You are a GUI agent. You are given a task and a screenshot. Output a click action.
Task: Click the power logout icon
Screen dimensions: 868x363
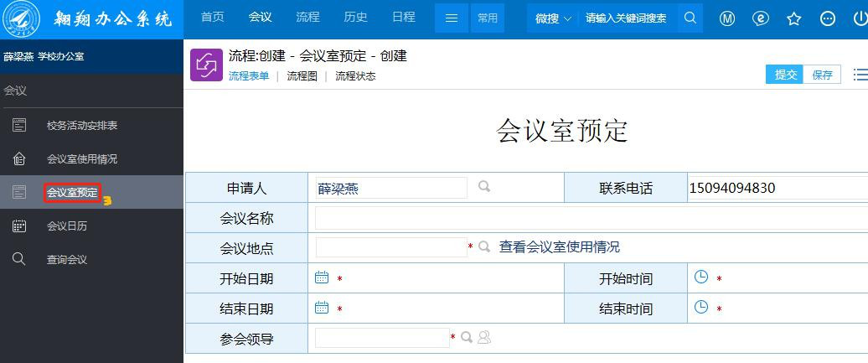(x=860, y=18)
